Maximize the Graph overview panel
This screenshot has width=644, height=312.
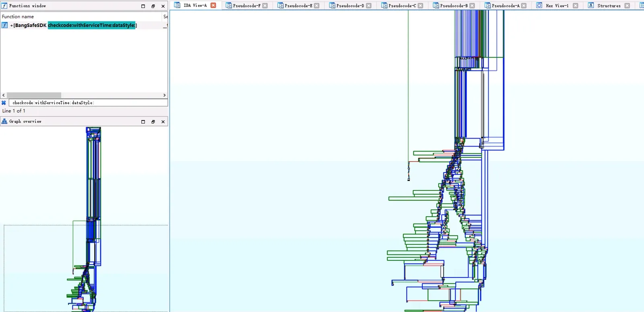click(x=143, y=122)
